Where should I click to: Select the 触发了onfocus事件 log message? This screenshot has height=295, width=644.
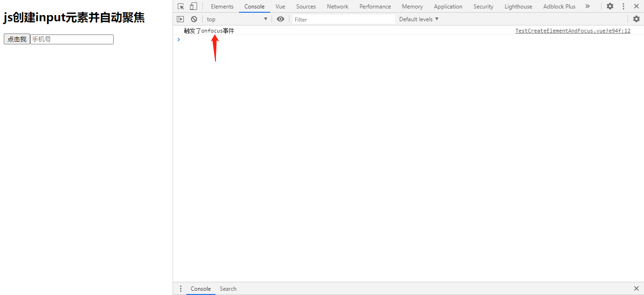[209, 31]
